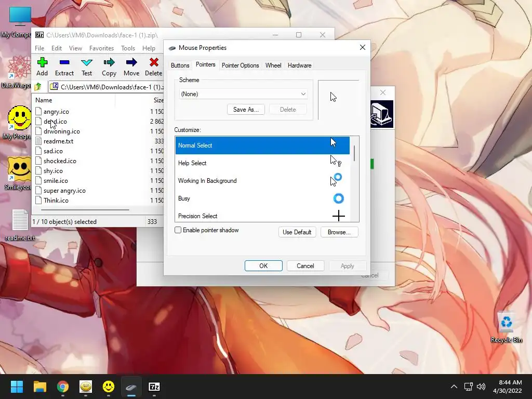The width and height of the screenshot is (532, 399).
Task: Select Busy pointer entry
Action: click(262, 198)
